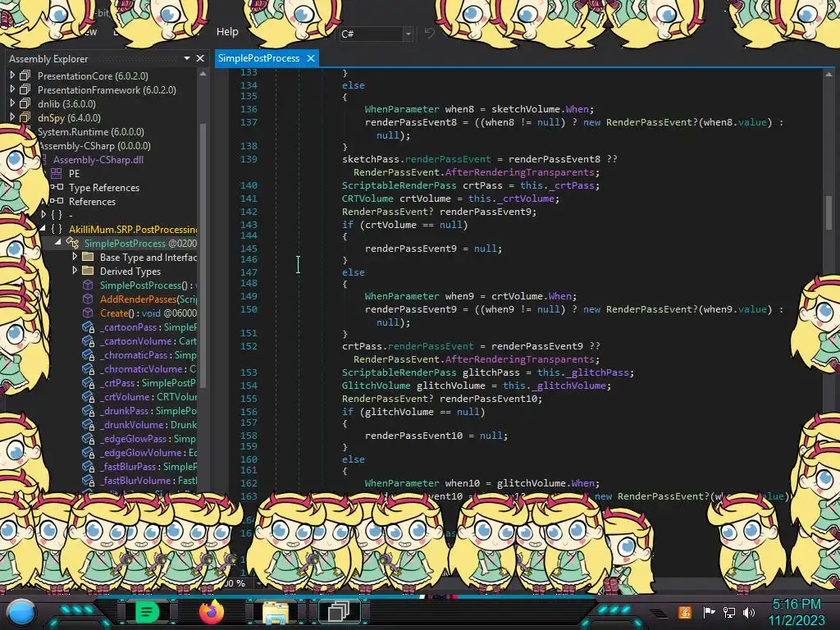The image size is (840, 630).
Task: Collapse the AkilliMum.SRP.PostProcessing namespace
Action: [43, 228]
